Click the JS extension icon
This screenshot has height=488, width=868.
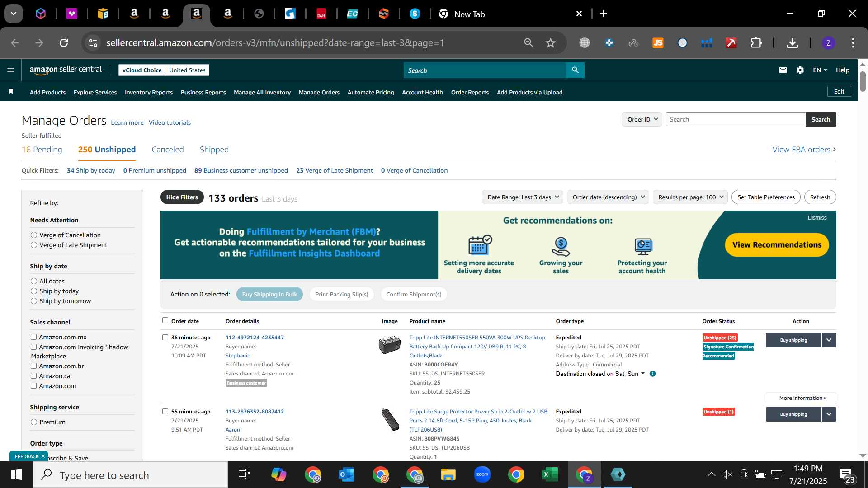pos(658,43)
